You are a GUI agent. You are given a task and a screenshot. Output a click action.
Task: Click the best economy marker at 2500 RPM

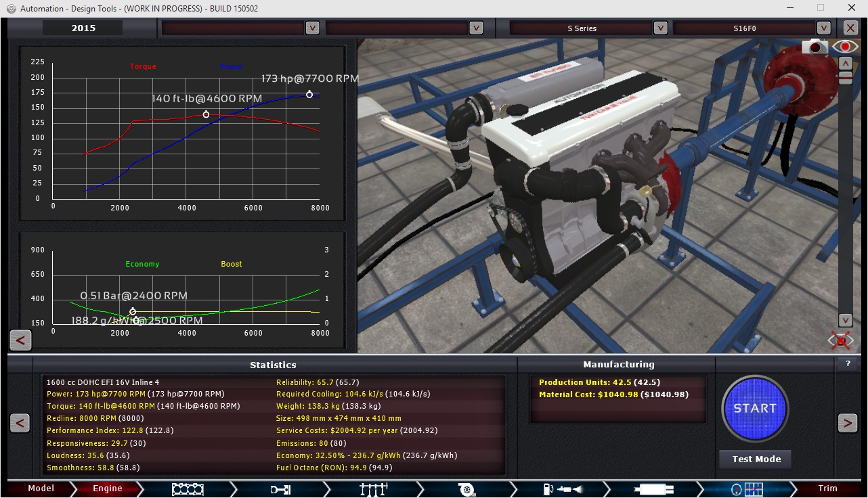136,321
